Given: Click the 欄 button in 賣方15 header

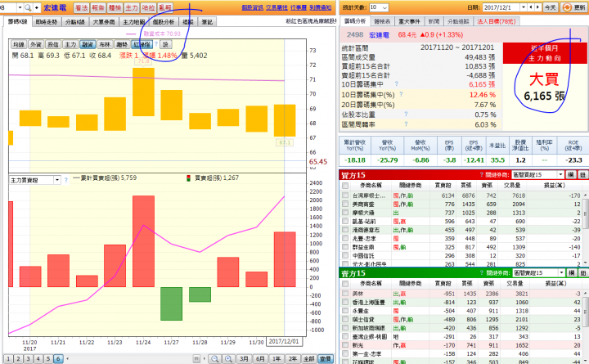Looking at the screenshot, I should tap(571, 272).
